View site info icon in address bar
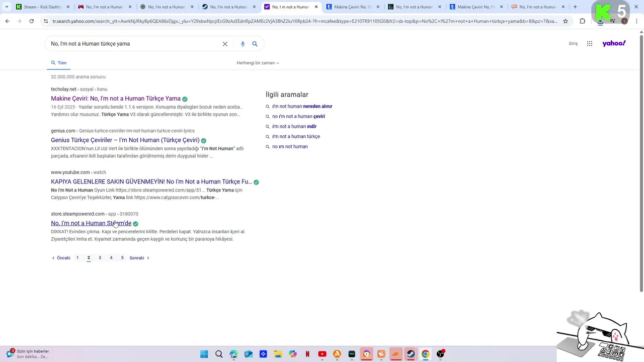644x362 pixels. click(46, 21)
